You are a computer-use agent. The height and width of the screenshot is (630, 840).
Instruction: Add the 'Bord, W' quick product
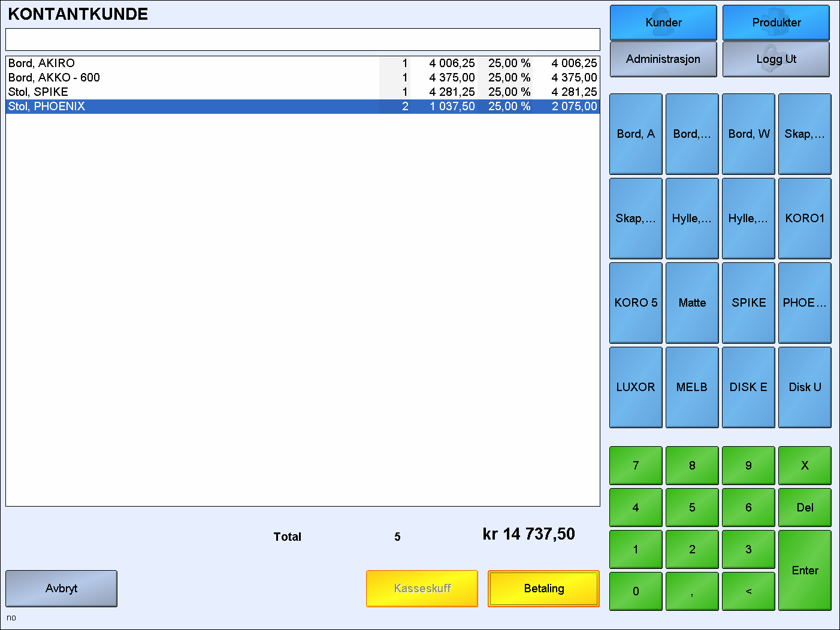point(748,134)
